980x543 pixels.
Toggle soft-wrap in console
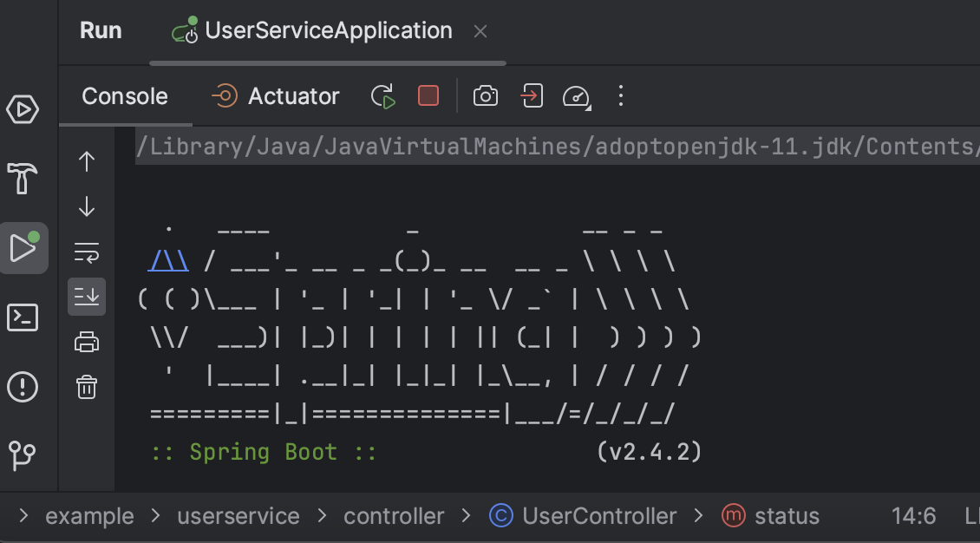(87, 252)
